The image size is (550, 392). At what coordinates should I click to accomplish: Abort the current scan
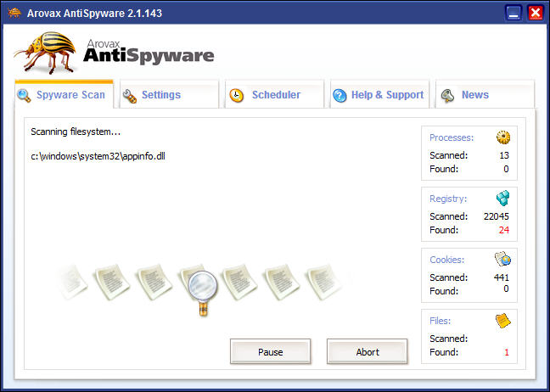click(368, 351)
